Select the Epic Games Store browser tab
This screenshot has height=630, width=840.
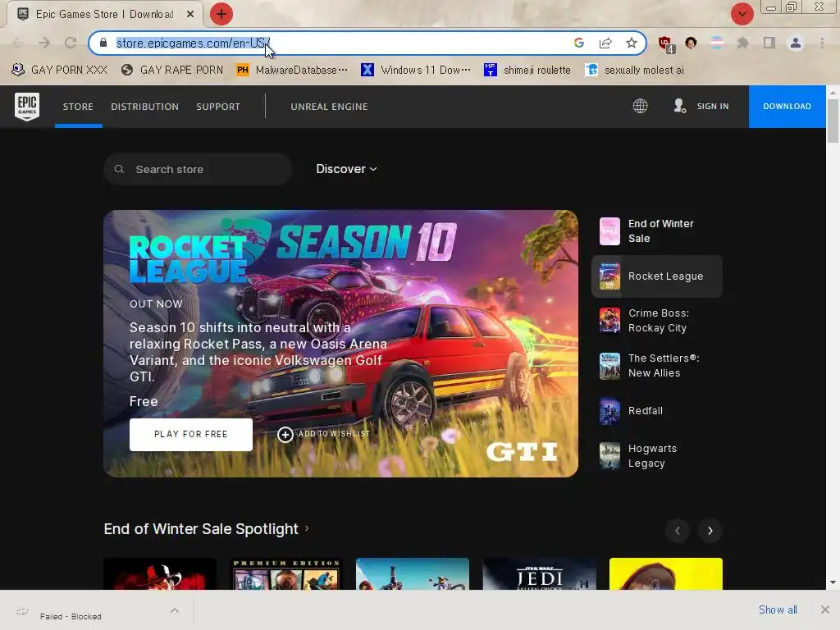(x=104, y=14)
